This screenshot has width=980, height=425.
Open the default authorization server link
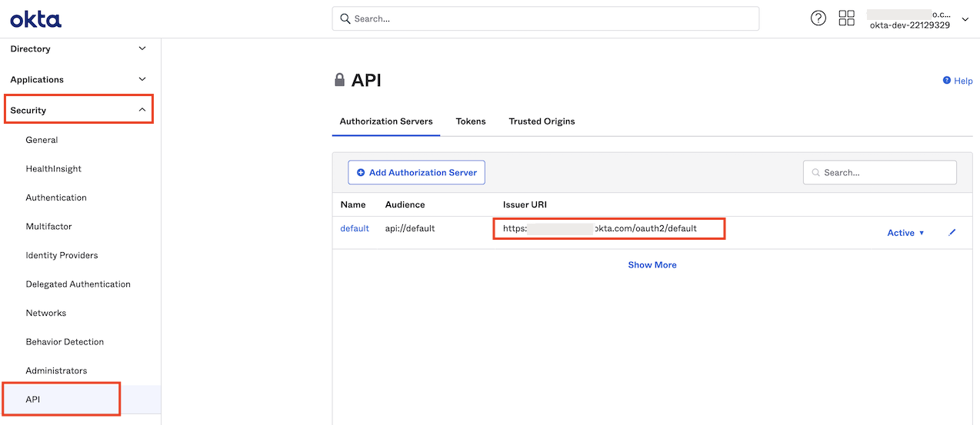coord(355,229)
